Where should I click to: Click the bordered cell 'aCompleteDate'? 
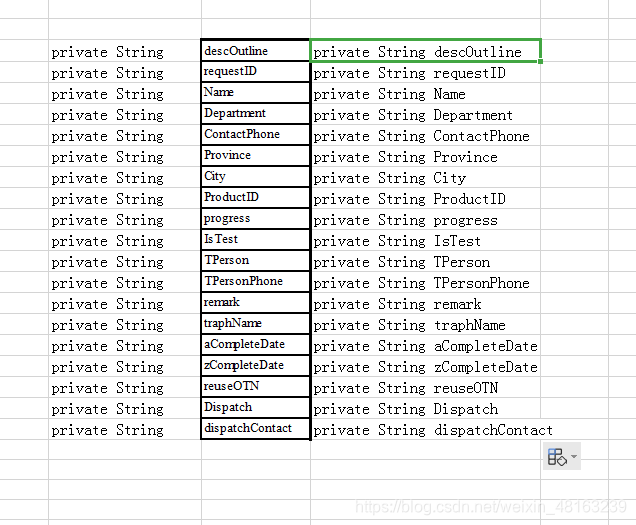[x=256, y=345]
